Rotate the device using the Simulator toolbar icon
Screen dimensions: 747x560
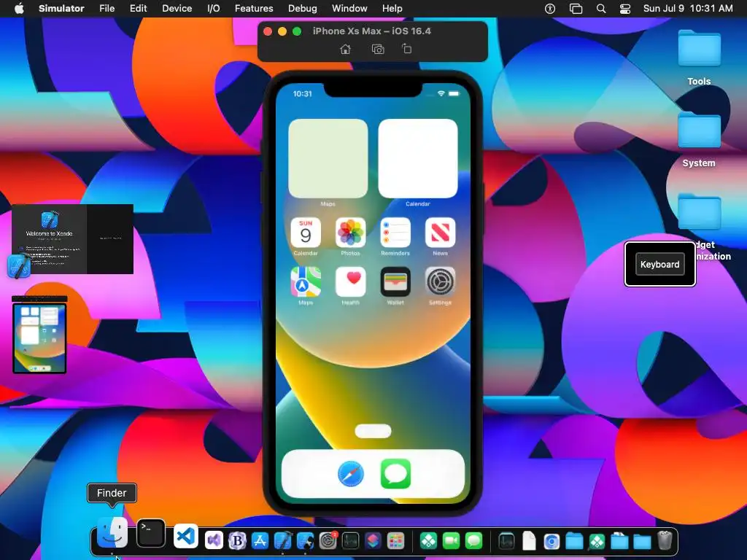(x=406, y=49)
